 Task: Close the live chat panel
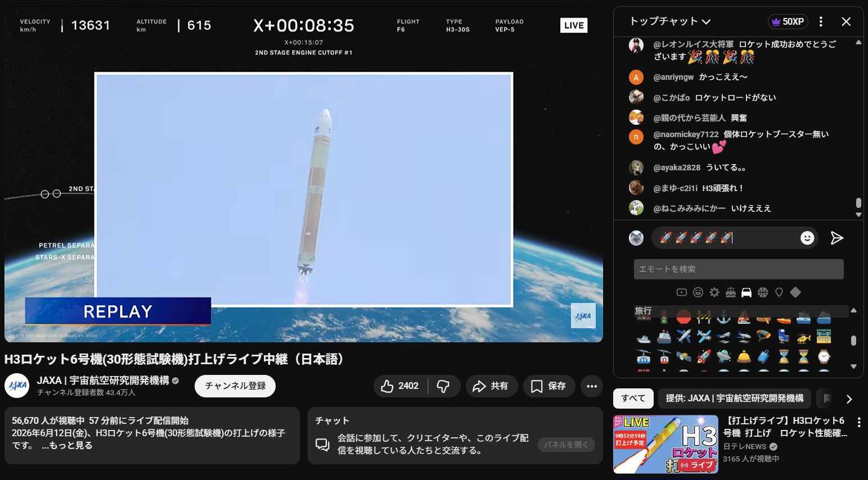(846, 21)
